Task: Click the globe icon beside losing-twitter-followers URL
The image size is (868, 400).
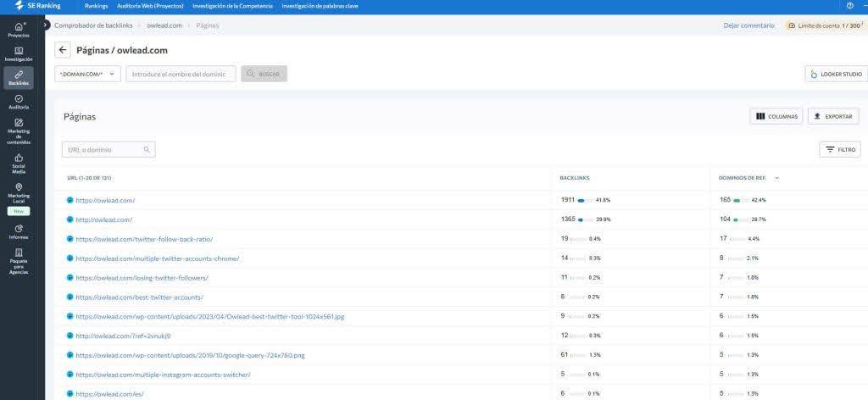Action: (x=70, y=278)
